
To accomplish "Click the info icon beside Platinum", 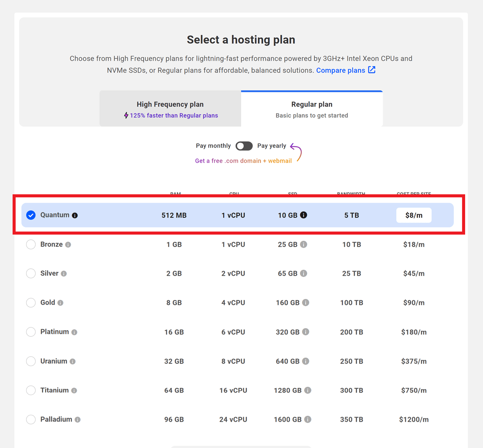I will (74, 332).
